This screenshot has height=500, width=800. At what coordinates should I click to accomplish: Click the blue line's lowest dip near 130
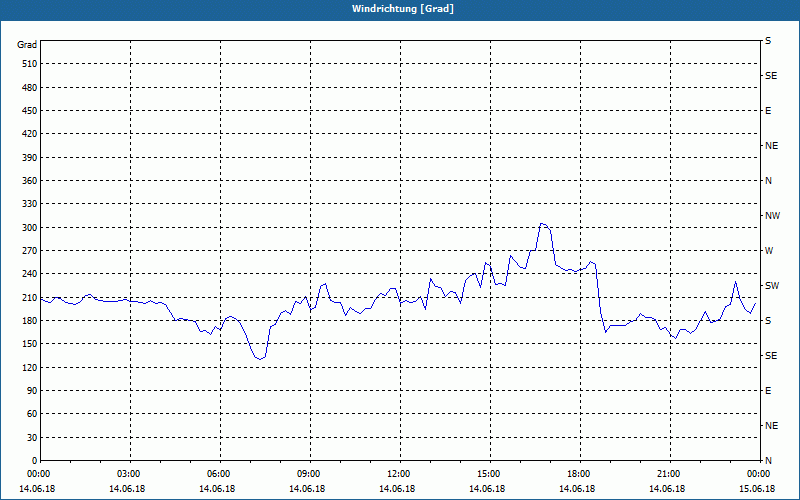(260, 359)
